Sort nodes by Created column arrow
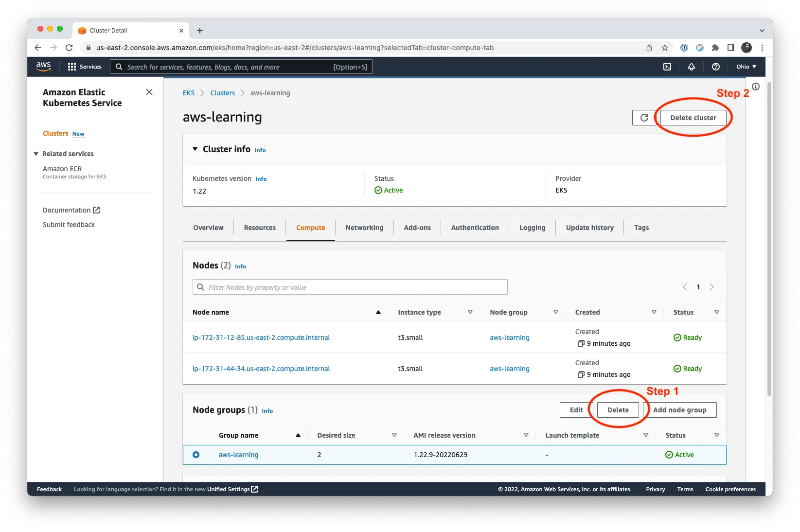Image resolution: width=800 pixels, height=532 pixels. pos(654,312)
